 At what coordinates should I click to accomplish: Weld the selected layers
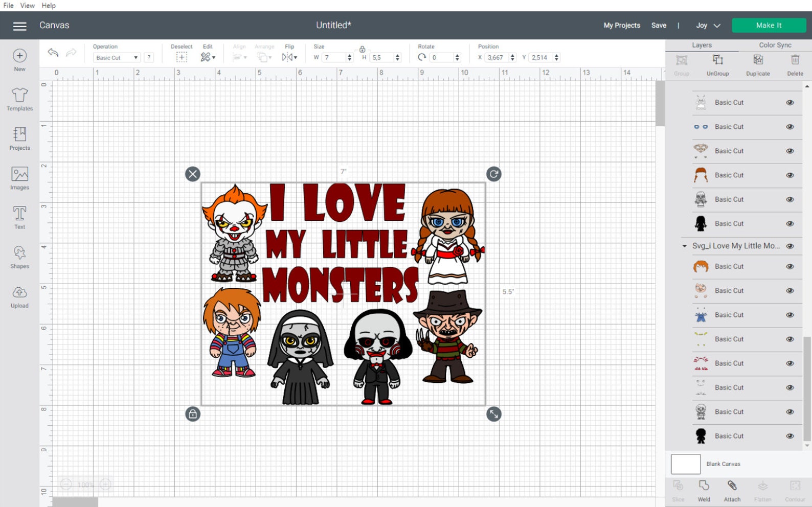(704, 491)
